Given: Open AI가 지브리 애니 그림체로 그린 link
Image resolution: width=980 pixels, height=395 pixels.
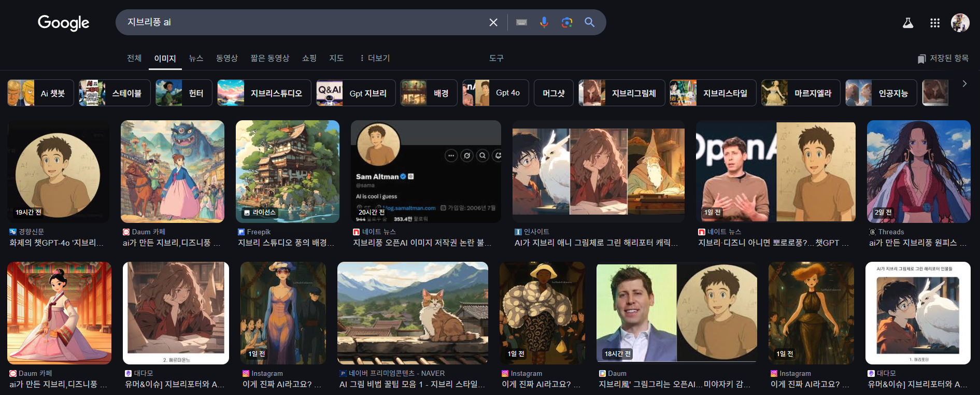Looking at the screenshot, I should click(x=596, y=243).
